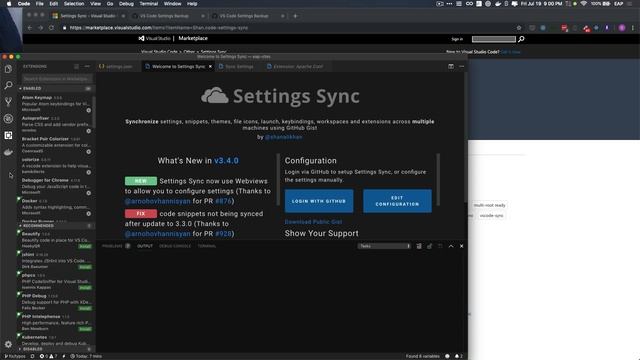Image resolution: width=640 pixels, height=360 pixels.
Task: Bookmark the page with star icon in browser
Action: pyautogui.click(x=519, y=28)
